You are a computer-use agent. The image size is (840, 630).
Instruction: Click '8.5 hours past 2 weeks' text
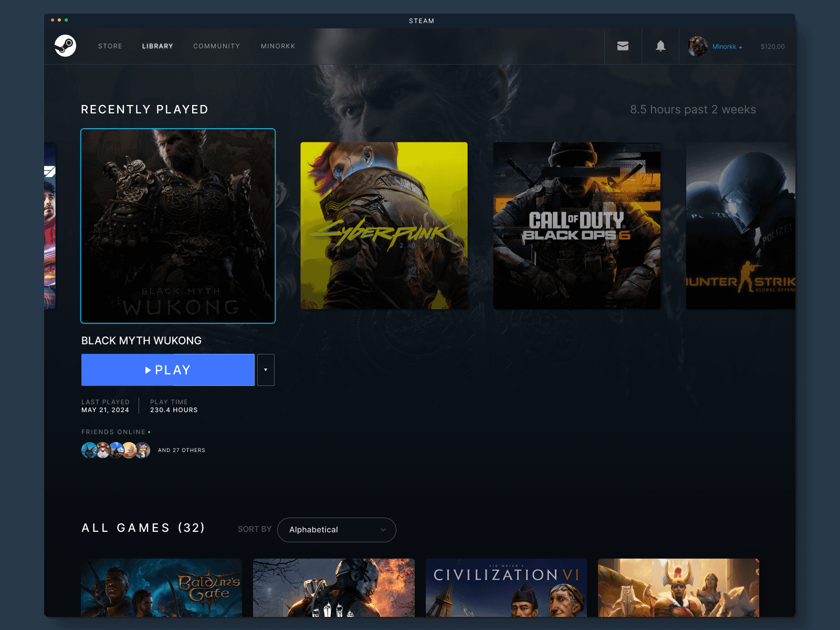tap(693, 109)
